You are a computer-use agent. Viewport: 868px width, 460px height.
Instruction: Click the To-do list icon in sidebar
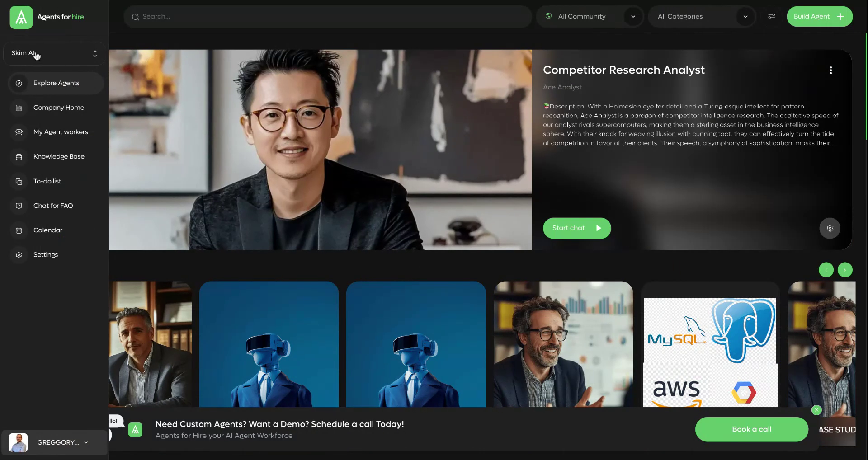pos(19,181)
